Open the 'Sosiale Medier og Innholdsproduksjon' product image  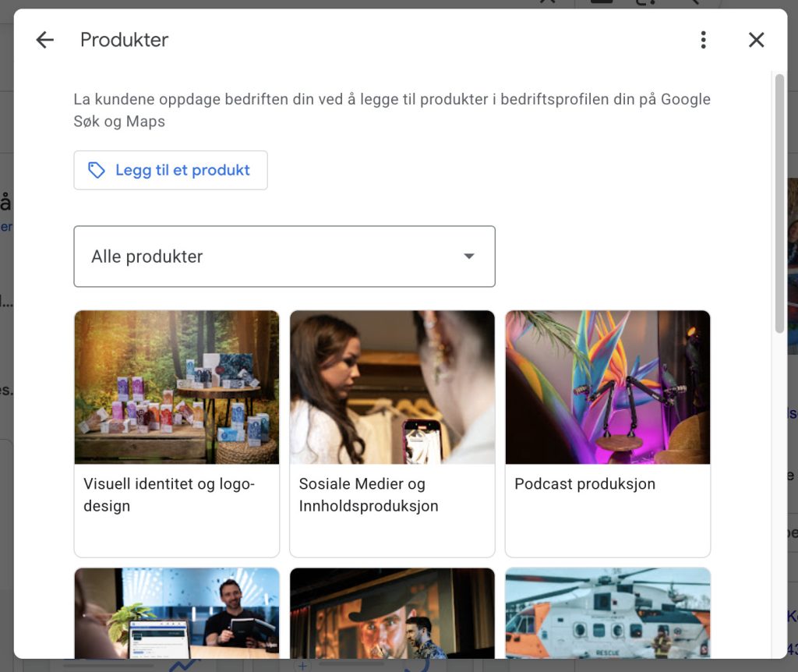(x=392, y=387)
